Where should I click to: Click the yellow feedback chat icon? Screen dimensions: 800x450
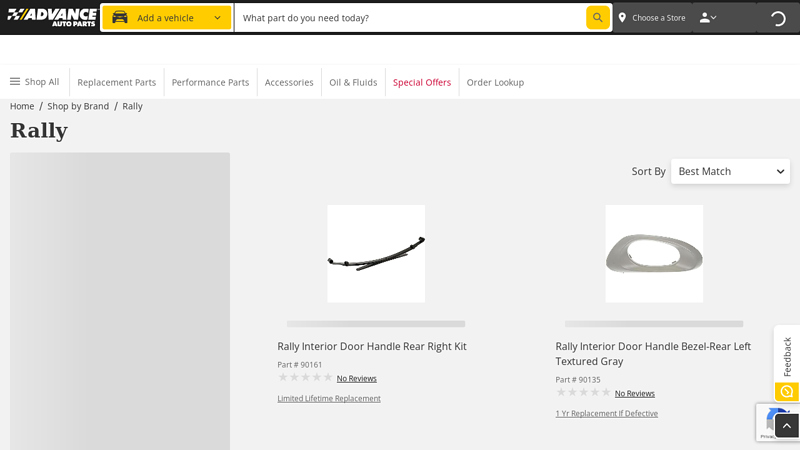[786, 392]
